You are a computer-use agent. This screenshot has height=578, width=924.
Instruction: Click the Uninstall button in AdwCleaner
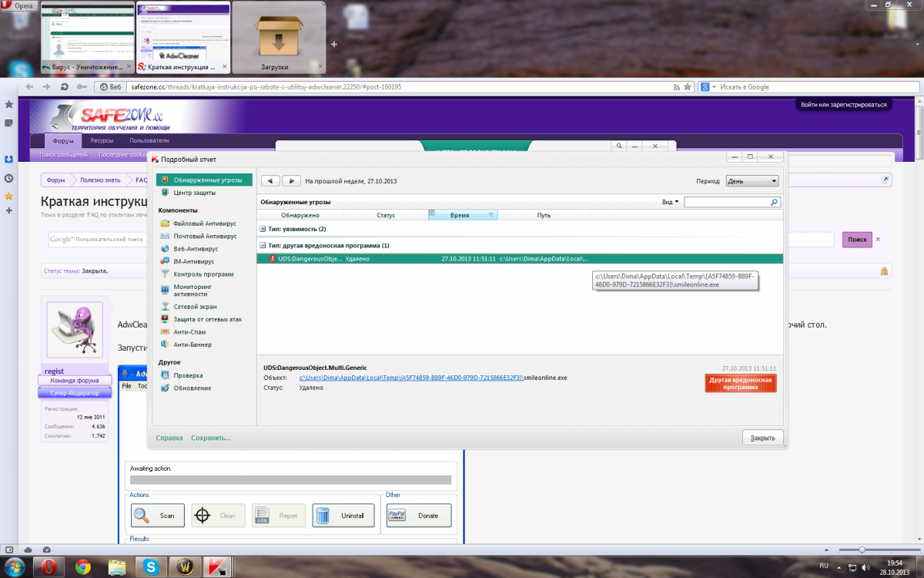(343, 516)
